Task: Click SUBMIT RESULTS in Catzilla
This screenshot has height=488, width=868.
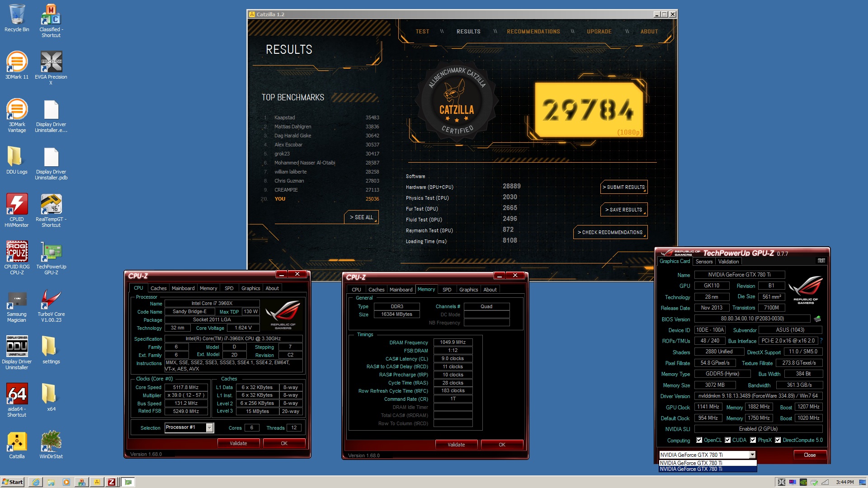Action: click(624, 187)
